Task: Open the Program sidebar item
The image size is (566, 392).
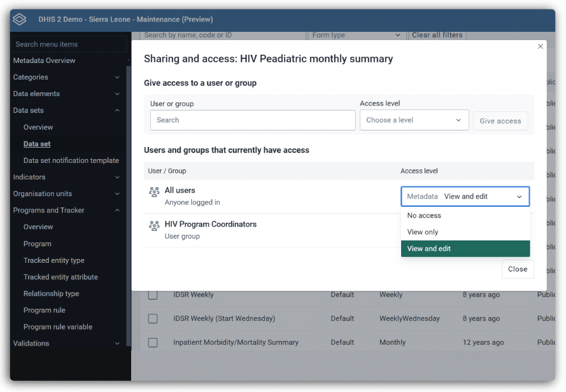Action: coord(37,244)
